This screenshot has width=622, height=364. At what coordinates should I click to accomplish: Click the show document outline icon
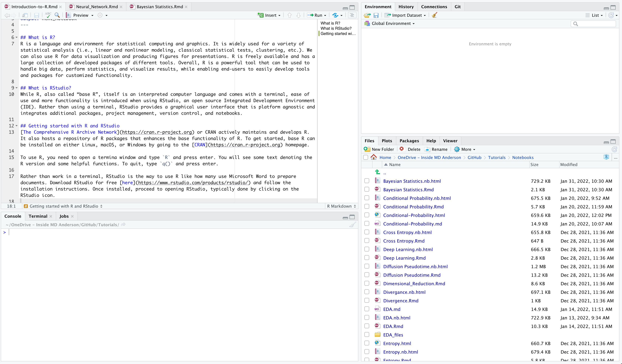point(352,15)
